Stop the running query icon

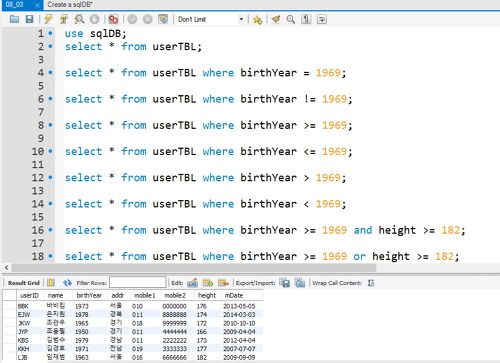coord(95,19)
